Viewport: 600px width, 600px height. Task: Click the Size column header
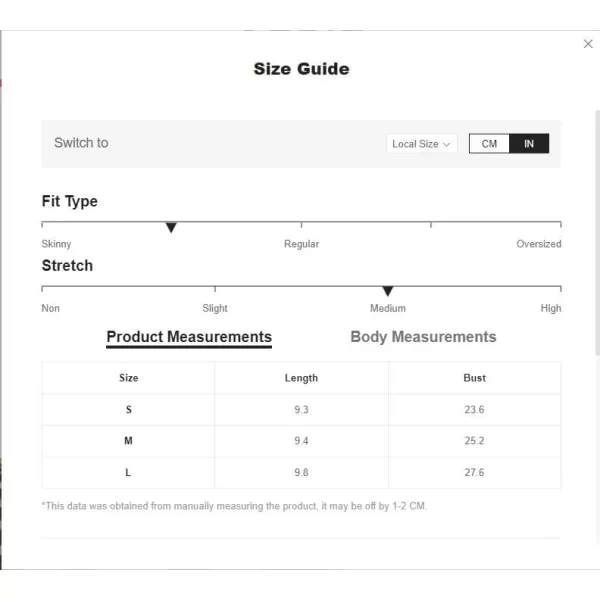[x=128, y=378]
